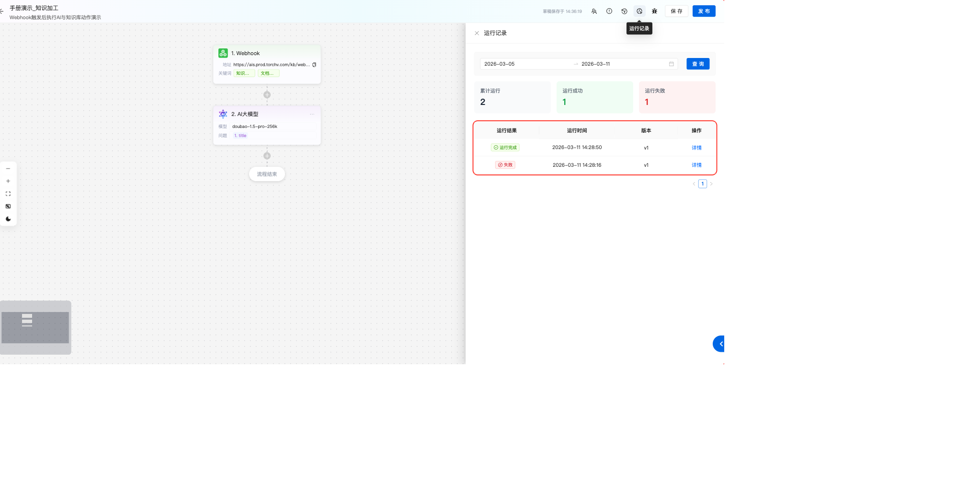Click the bug debug icon in the header
980x486 pixels.
pyautogui.click(x=654, y=11)
